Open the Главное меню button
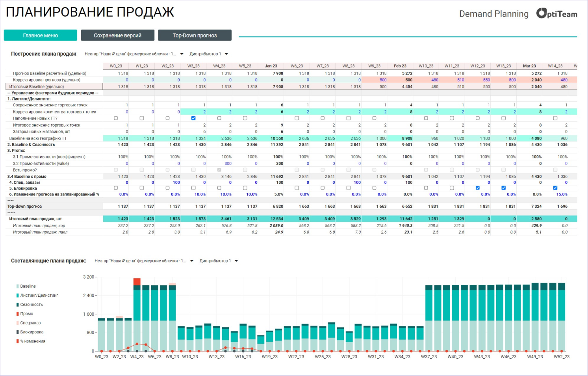Image resolution: width=588 pixels, height=376 pixels. pyautogui.click(x=41, y=35)
